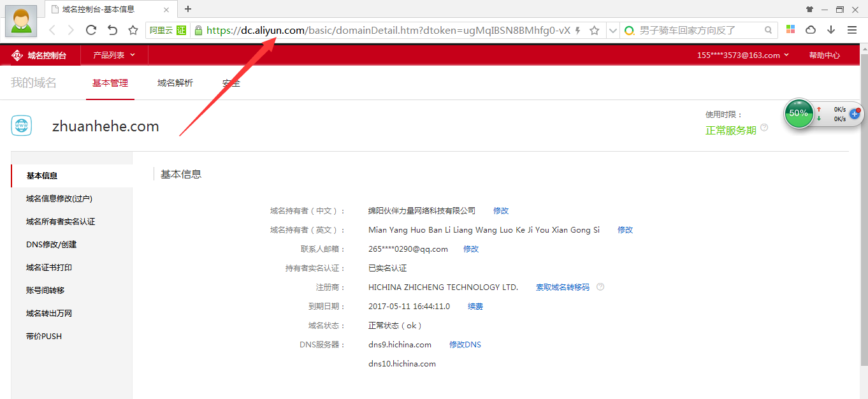Click help icon next to 正常服务期

pos(764,127)
